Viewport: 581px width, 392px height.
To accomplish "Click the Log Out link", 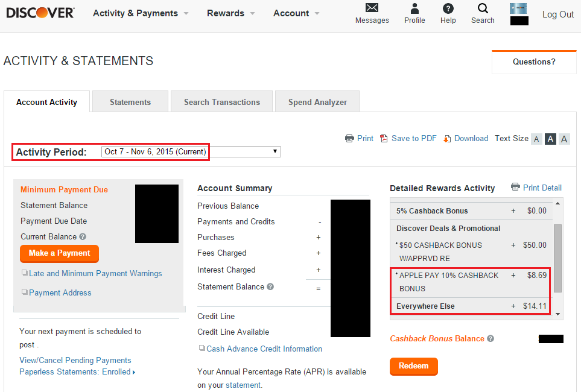I will click(557, 14).
